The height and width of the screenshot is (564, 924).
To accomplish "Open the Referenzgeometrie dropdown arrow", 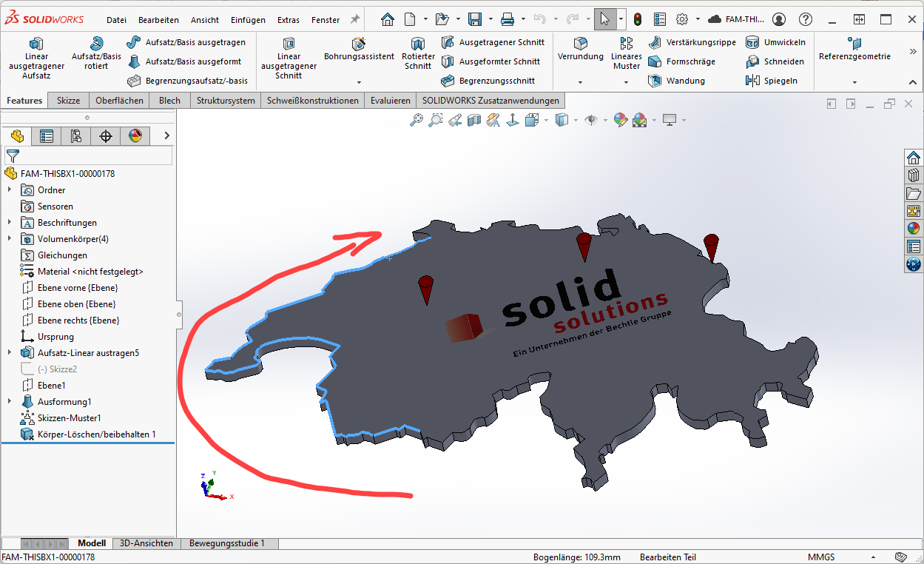I will (854, 82).
